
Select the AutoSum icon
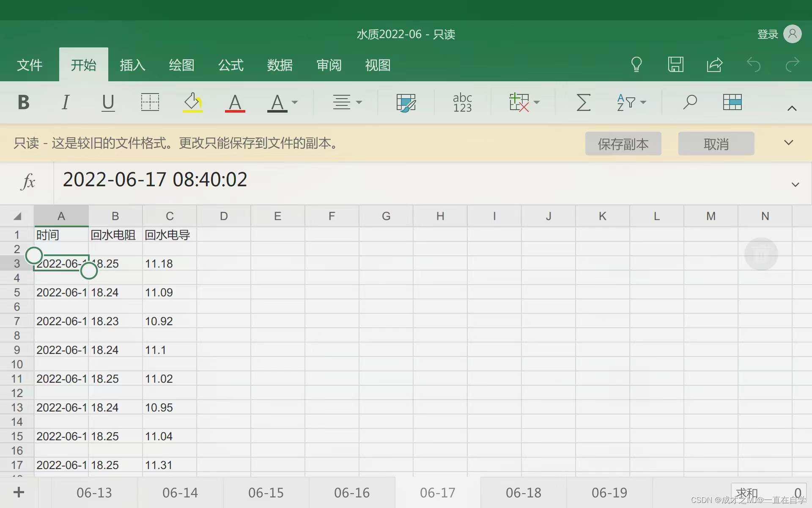pyautogui.click(x=584, y=102)
